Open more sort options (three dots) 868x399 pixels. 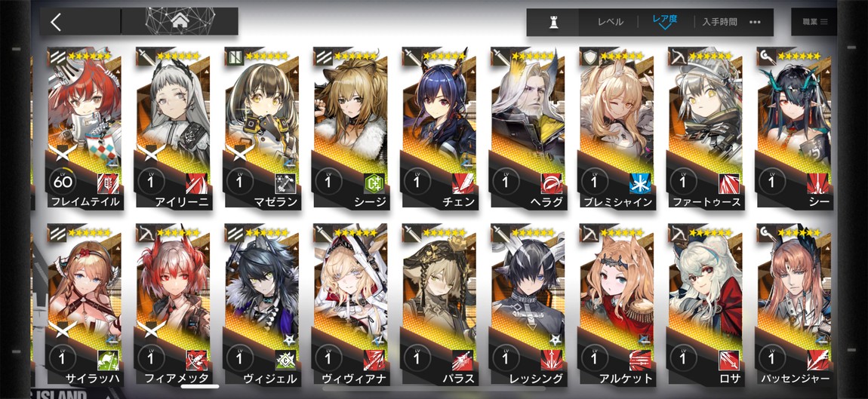[x=755, y=22]
